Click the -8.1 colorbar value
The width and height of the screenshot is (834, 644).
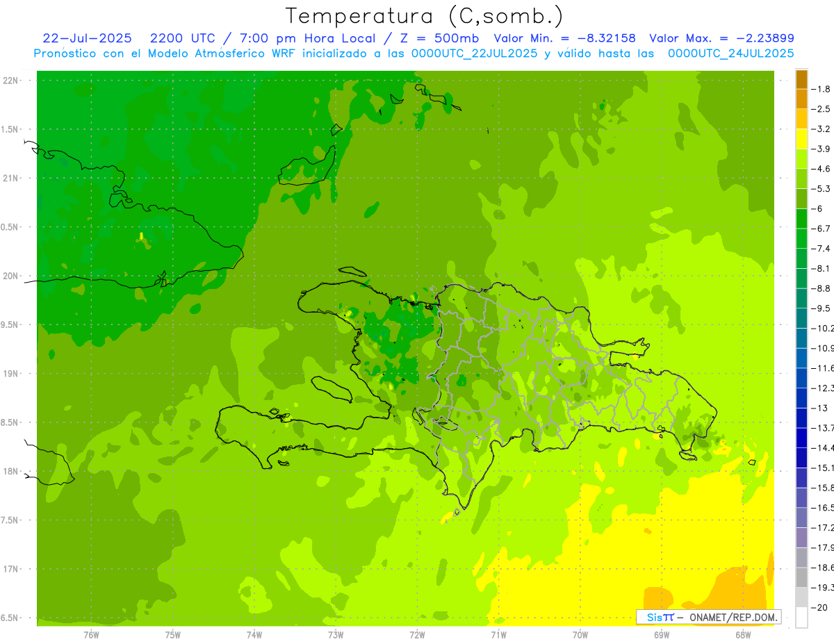(821, 268)
